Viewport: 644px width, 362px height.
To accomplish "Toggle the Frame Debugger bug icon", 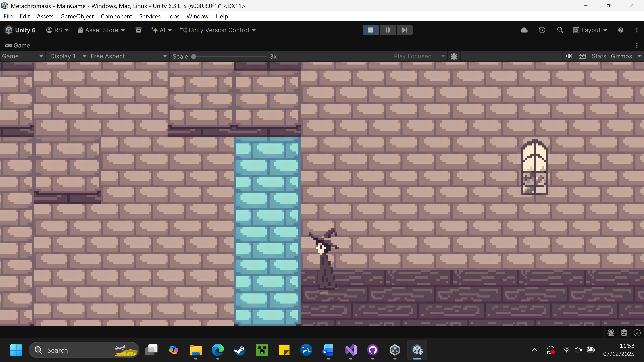I will coord(454,56).
